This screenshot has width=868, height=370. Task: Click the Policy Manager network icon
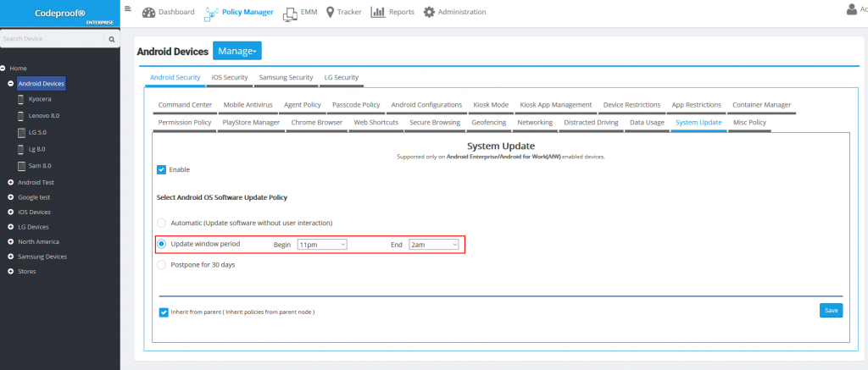[211, 14]
